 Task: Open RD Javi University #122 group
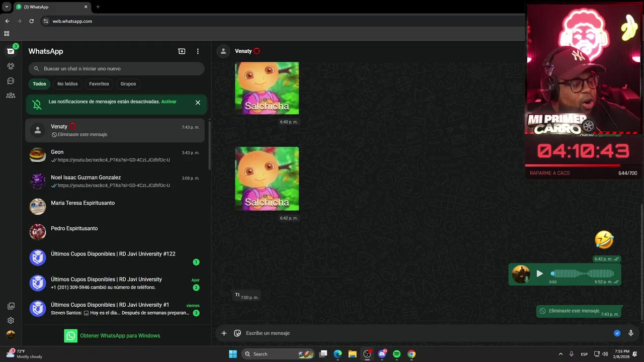[x=115, y=258]
